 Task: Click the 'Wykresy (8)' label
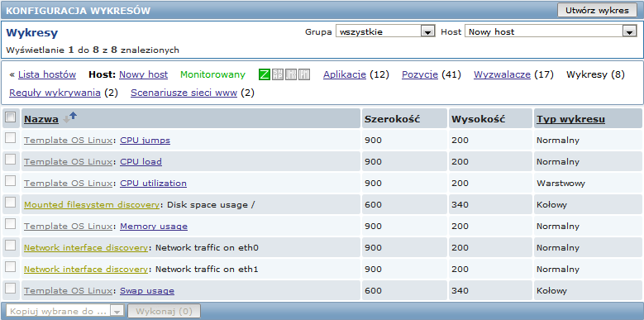595,74
